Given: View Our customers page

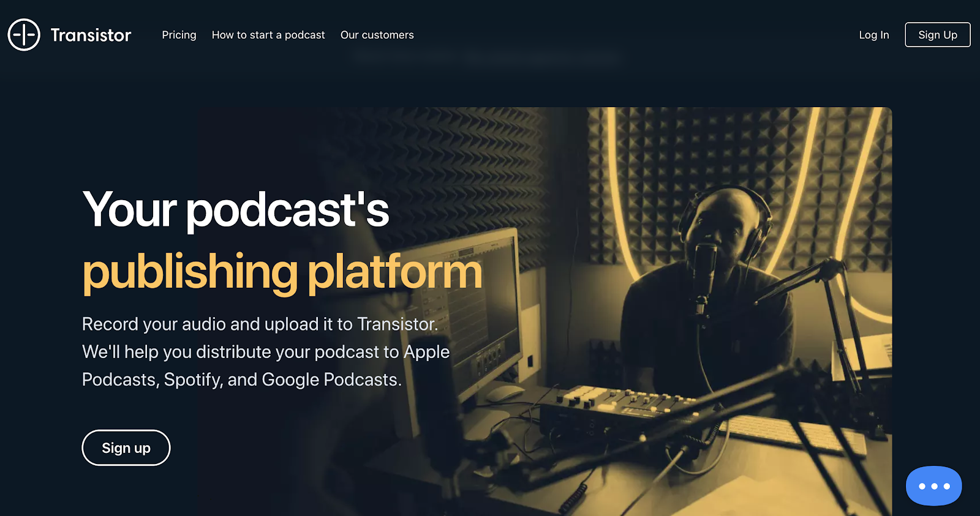Looking at the screenshot, I should click(x=377, y=35).
